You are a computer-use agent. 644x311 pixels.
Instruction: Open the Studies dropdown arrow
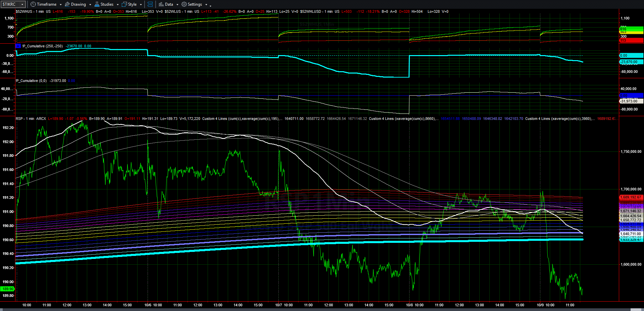(x=117, y=5)
